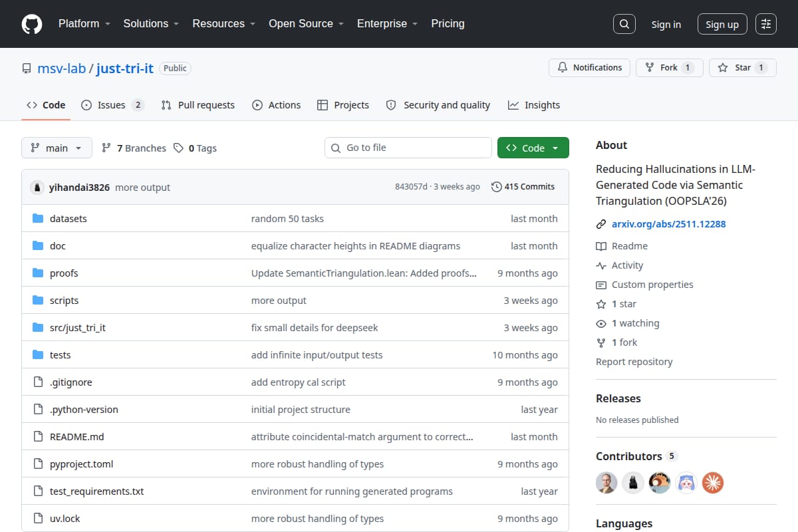The height and width of the screenshot is (532, 798).
Task: Switch to the Pull requests tab
Action: 198,105
